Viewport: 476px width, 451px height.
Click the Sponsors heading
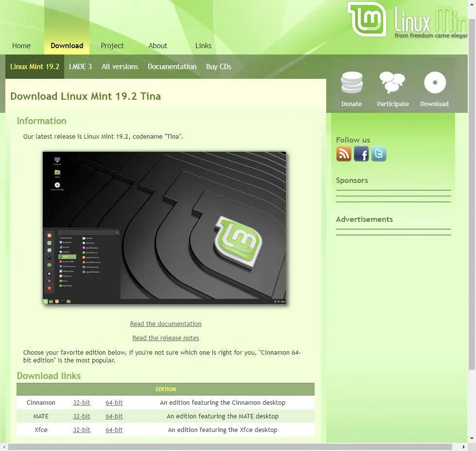point(352,180)
